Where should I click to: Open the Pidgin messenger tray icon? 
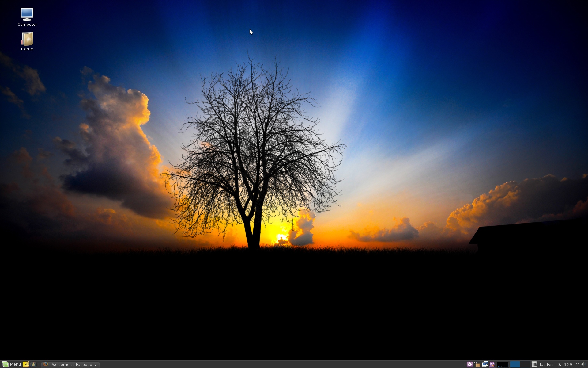point(492,364)
